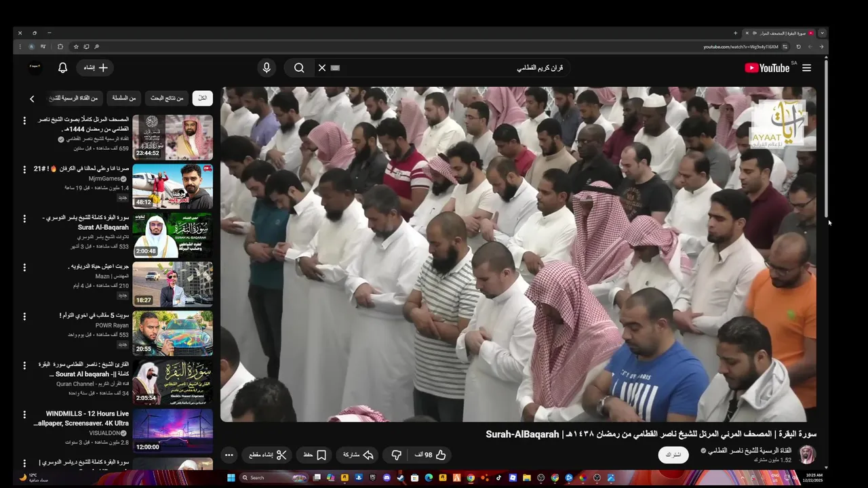The image size is (868, 488).
Task: Play the 12:00:00 WINDMILLS thumbnail
Action: pos(172,430)
